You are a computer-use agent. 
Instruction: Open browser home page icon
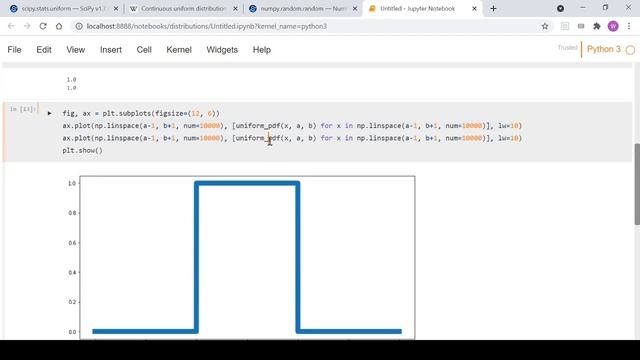(x=59, y=26)
